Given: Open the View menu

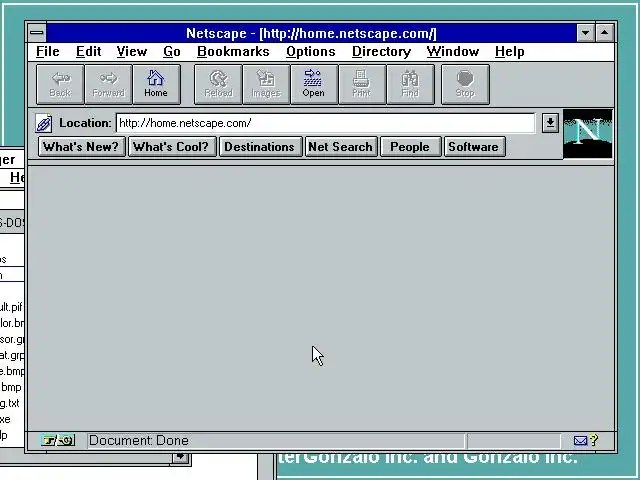Looking at the screenshot, I should pos(131,51).
